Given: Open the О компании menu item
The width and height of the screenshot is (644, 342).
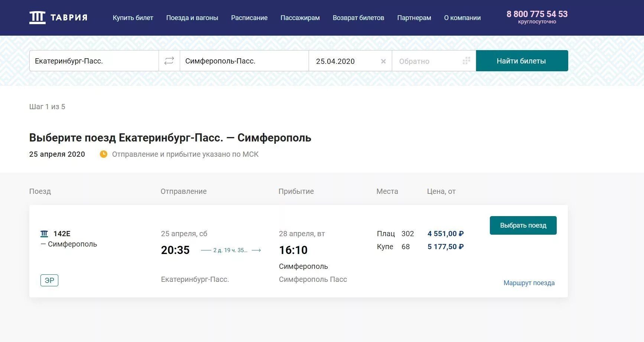Looking at the screenshot, I should point(462,18).
